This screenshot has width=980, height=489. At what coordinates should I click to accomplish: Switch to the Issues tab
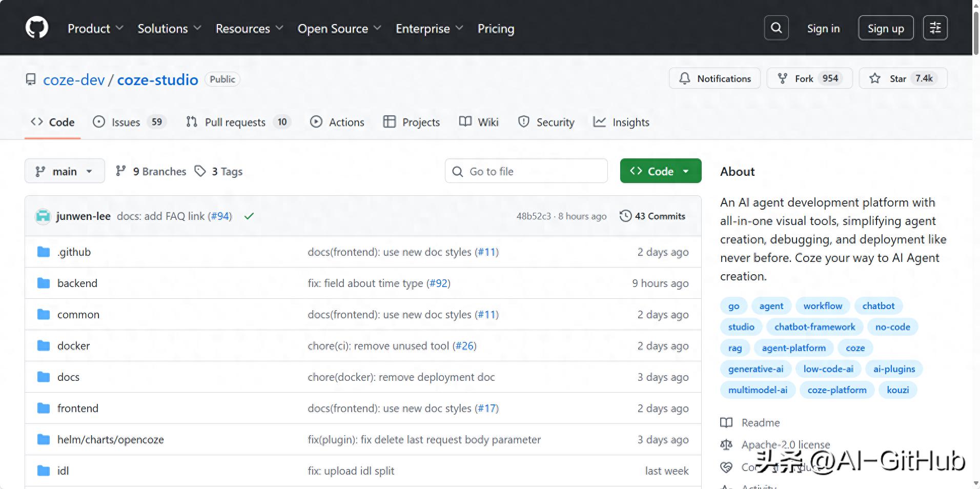click(129, 122)
